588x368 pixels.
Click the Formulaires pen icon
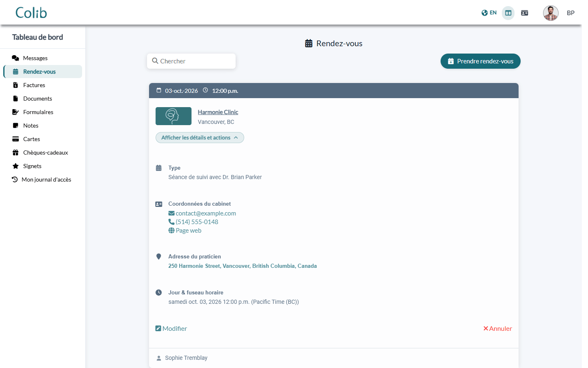coord(16,112)
